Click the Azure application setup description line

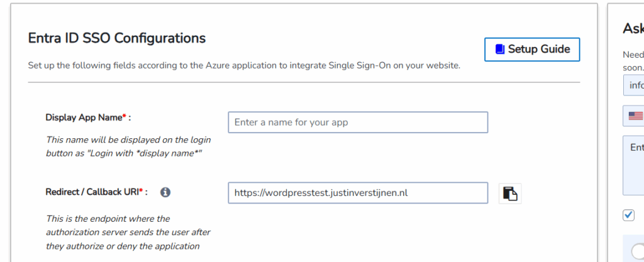(x=244, y=65)
